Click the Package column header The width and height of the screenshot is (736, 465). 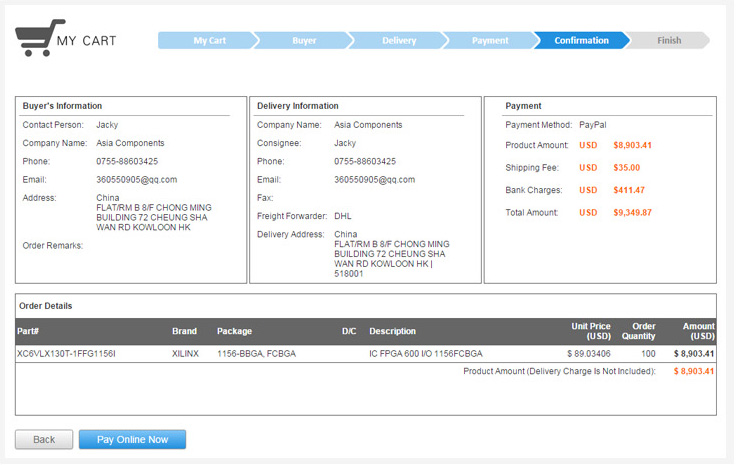point(234,332)
